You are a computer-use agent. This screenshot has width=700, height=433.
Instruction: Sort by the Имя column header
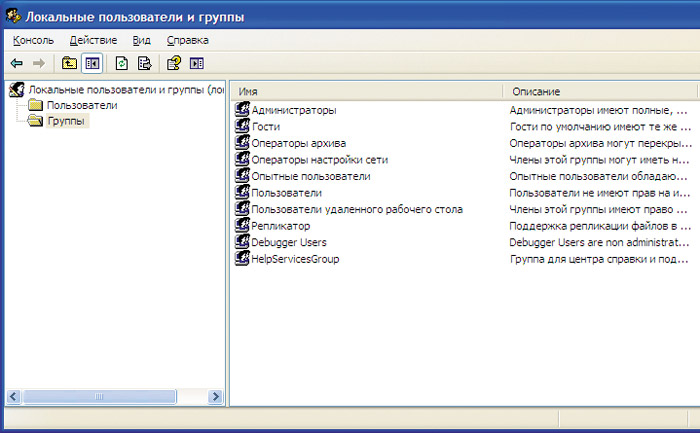click(367, 92)
